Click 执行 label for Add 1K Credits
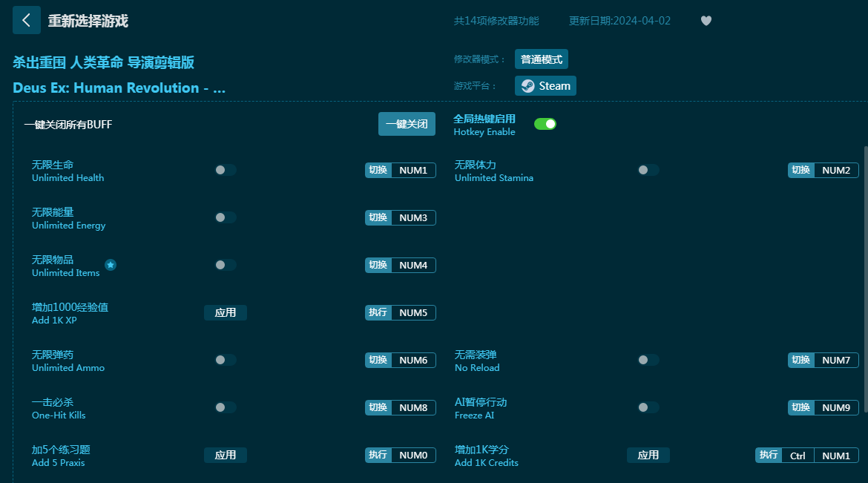The width and height of the screenshot is (868, 483). pos(769,456)
